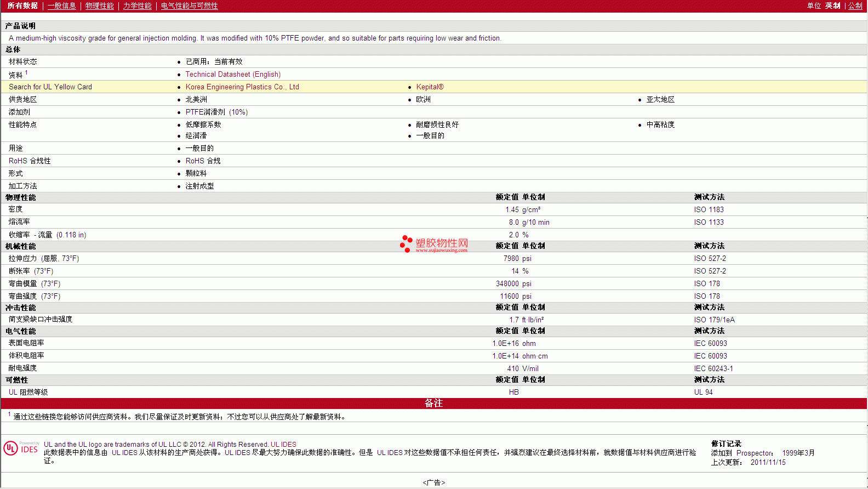868x489 pixels.
Task: Click the 亚太地区 region entry
Action: click(660, 99)
